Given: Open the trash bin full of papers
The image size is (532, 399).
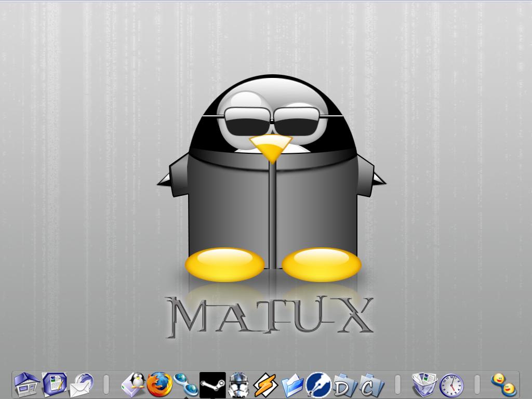Looking at the screenshot, I should (x=424, y=385).
